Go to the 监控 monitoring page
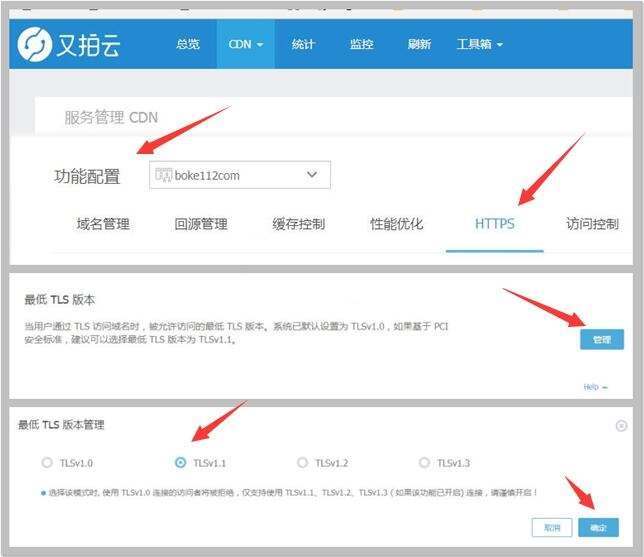Image resolution: width=644 pixels, height=557 pixels. pyautogui.click(x=361, y=44)
